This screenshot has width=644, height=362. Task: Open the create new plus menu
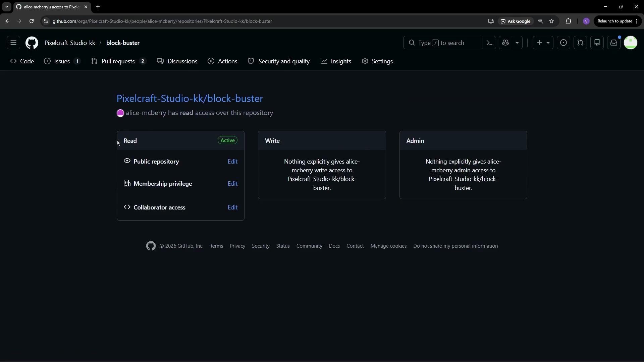543,43
